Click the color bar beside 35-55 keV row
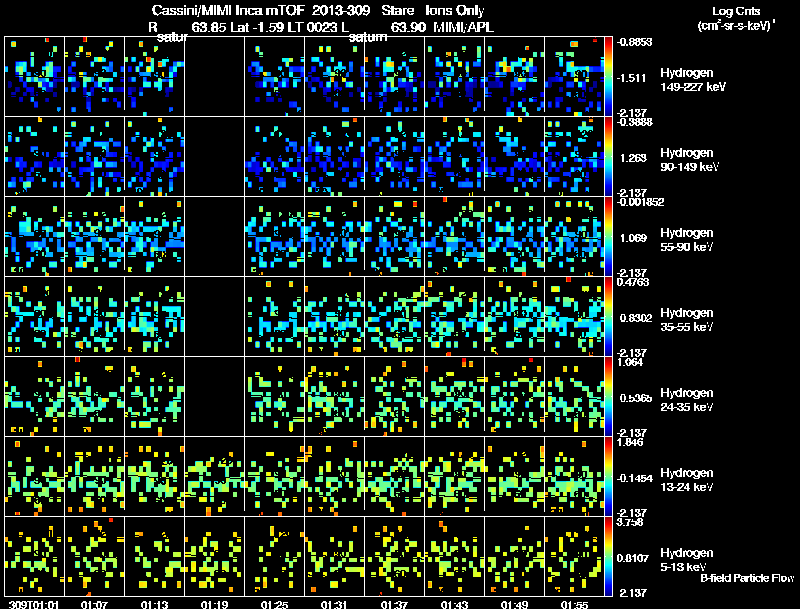800x609 pixels. [608, 316]
